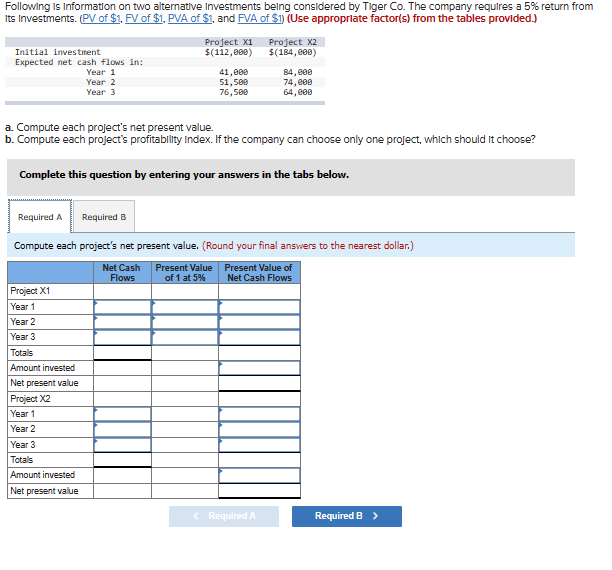Click the Expected net cash flows in label
This screenshot has width=612, height=570.
pyautogui.click(x=79, y=62)
